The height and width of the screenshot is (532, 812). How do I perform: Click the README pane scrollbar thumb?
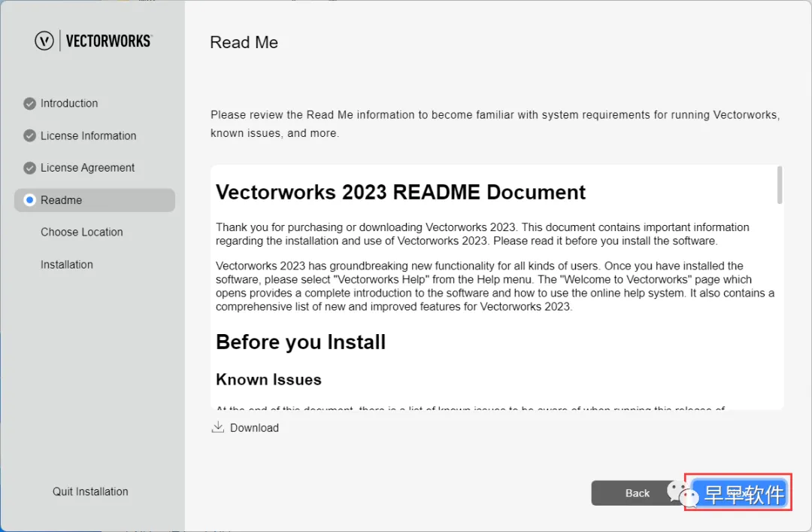click(x=780, y=185)
